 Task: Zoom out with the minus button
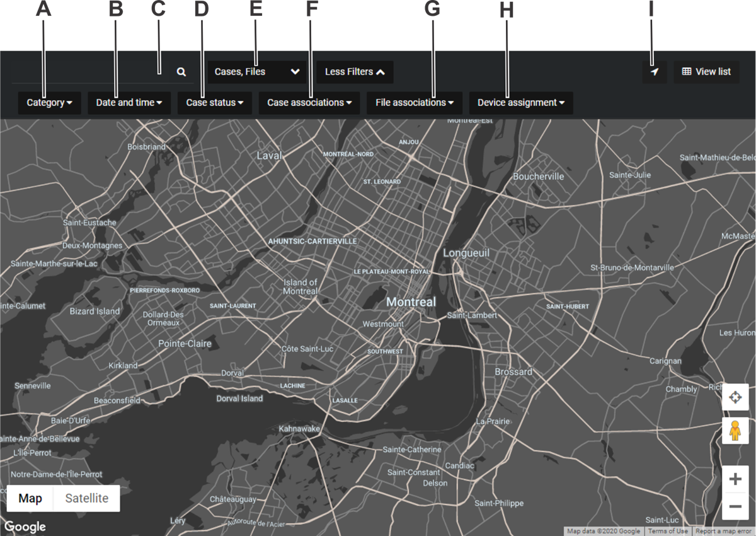(735, 506)
